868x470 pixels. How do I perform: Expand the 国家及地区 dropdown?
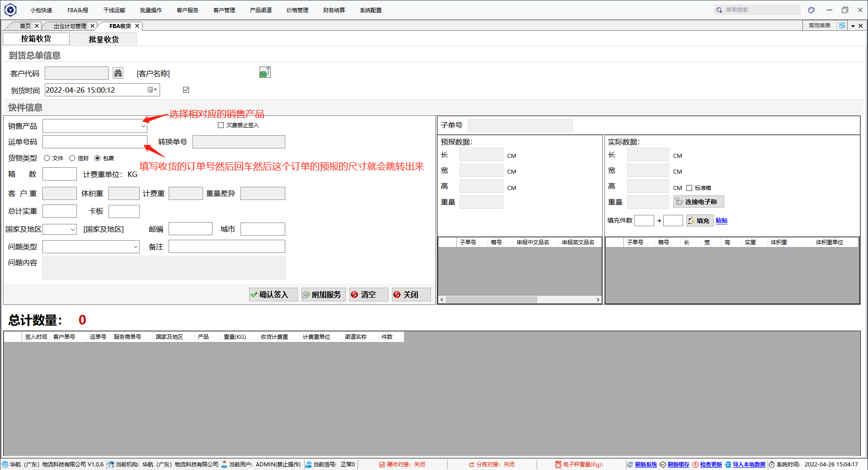(x=72, y=229)
